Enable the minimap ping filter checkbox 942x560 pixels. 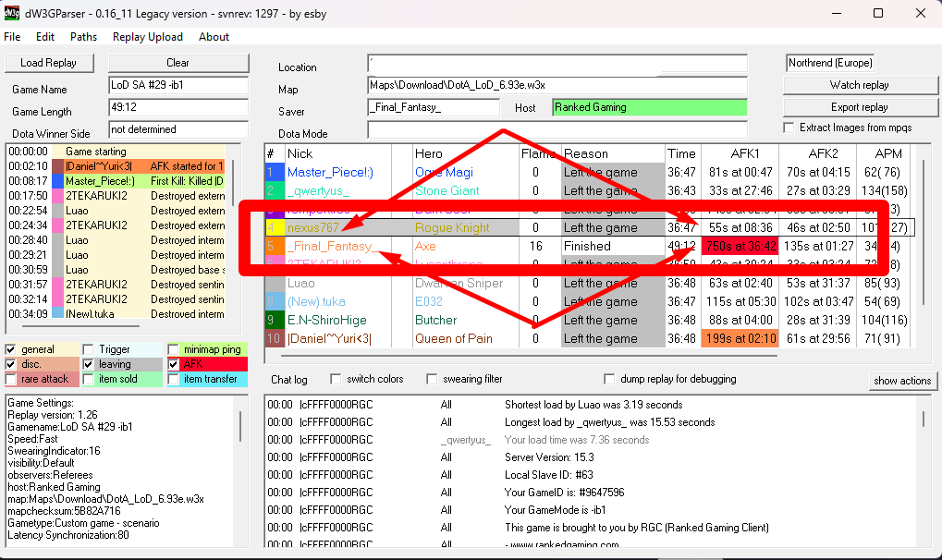(173, 349)
